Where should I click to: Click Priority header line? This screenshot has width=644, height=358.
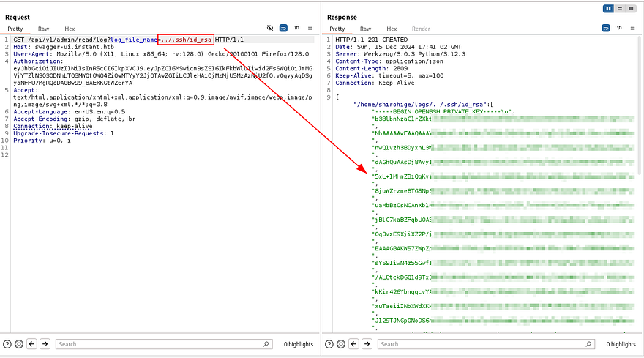42,140
